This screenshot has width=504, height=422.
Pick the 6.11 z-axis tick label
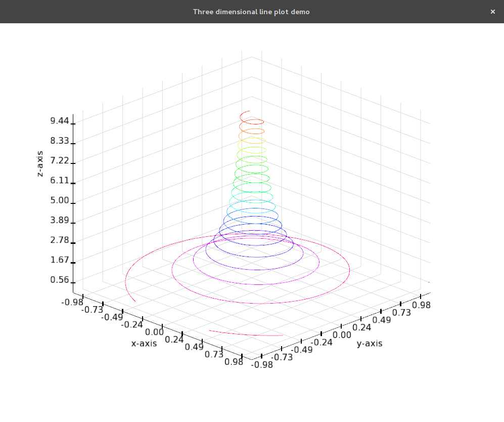pyautogui.click(x=60, y=181)
